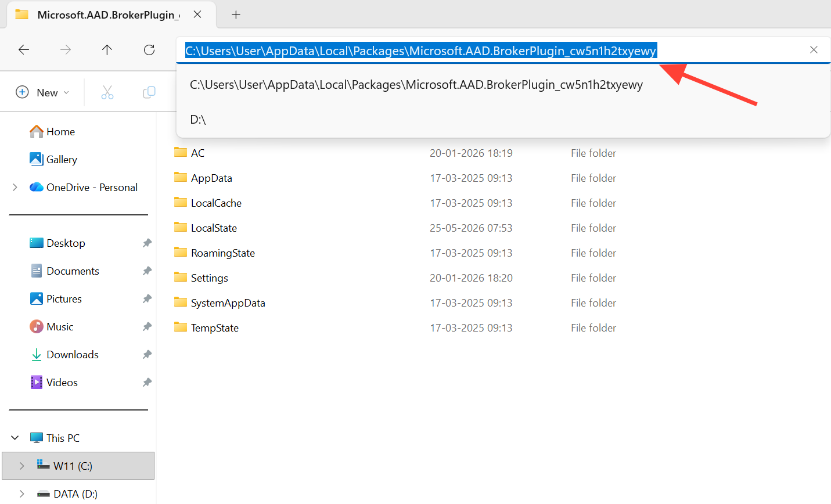831x504 pixels.
Task: Open the Videos quick access folder
Action: [62, 383]
